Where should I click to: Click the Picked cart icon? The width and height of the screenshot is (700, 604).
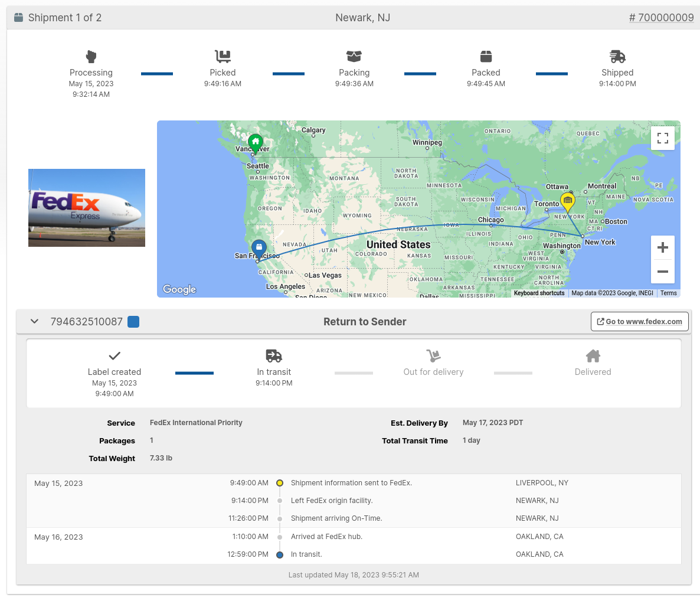point(223,57)
